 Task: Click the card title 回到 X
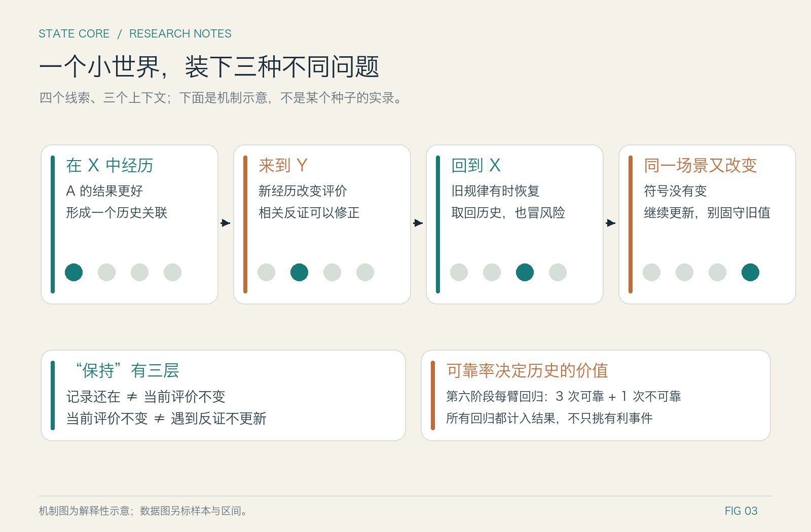click(x=476, y=165)
